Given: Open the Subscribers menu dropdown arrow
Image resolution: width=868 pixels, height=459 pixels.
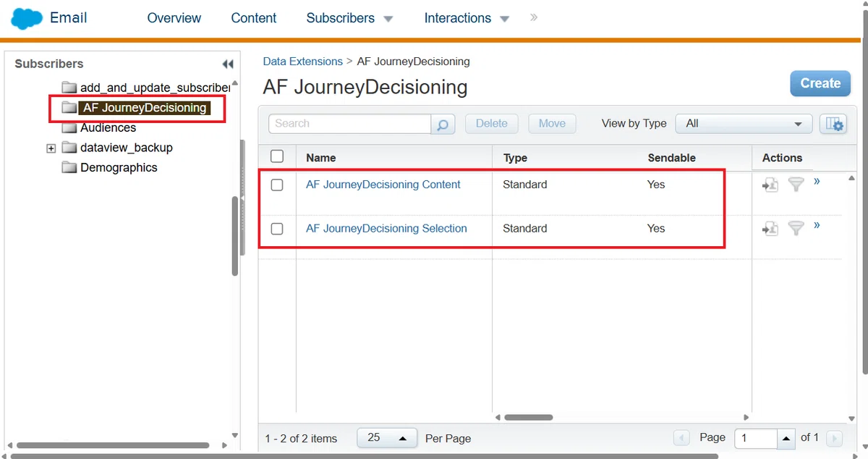Looking at the screenshot, I should tap(388, 19).
